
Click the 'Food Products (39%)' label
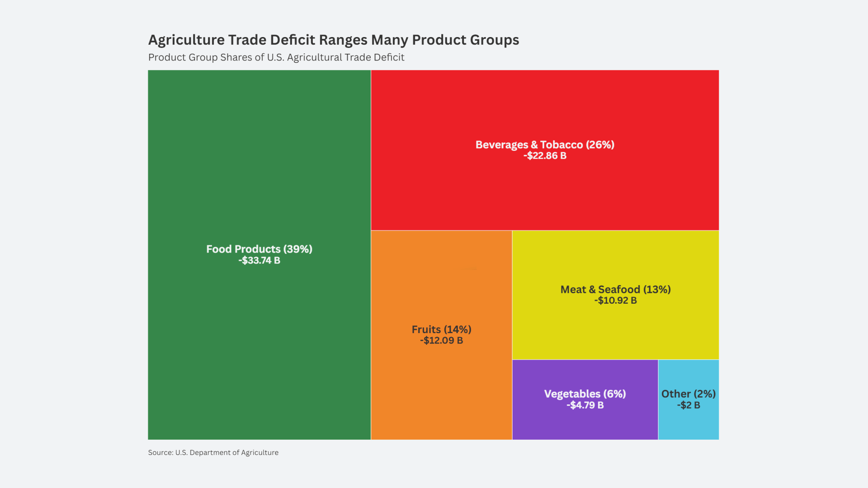[259, 249]
